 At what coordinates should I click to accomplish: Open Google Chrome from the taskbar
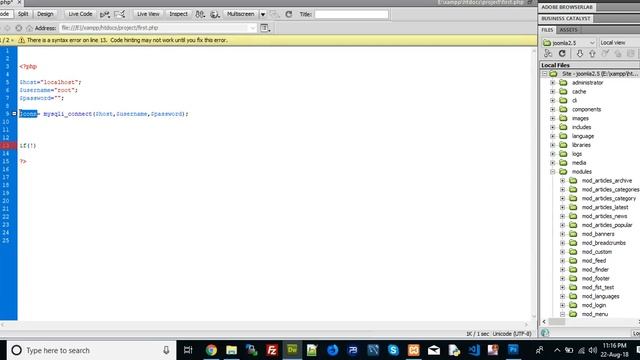point(211,350)
